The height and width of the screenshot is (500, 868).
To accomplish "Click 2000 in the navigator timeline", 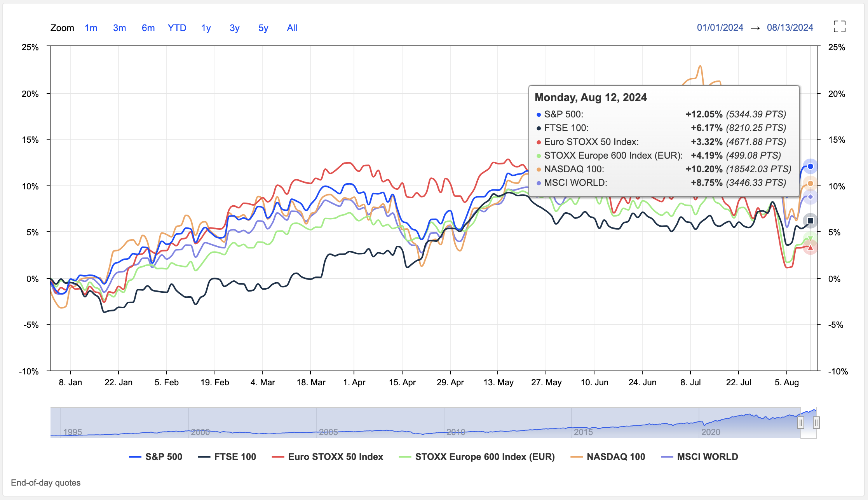I will tap(200, 432).
